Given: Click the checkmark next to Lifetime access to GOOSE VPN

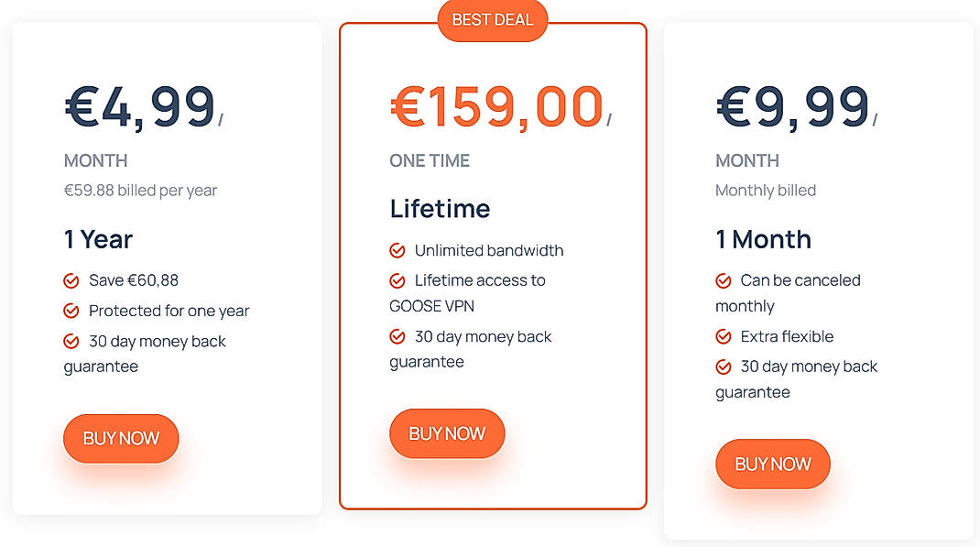Looking at the screenshot, I should click(397, 280).
